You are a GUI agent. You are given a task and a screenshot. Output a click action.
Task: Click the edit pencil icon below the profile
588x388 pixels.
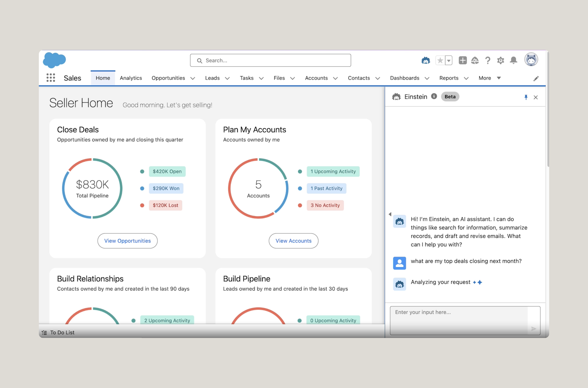pyautogui.click(x=536, y=78)
